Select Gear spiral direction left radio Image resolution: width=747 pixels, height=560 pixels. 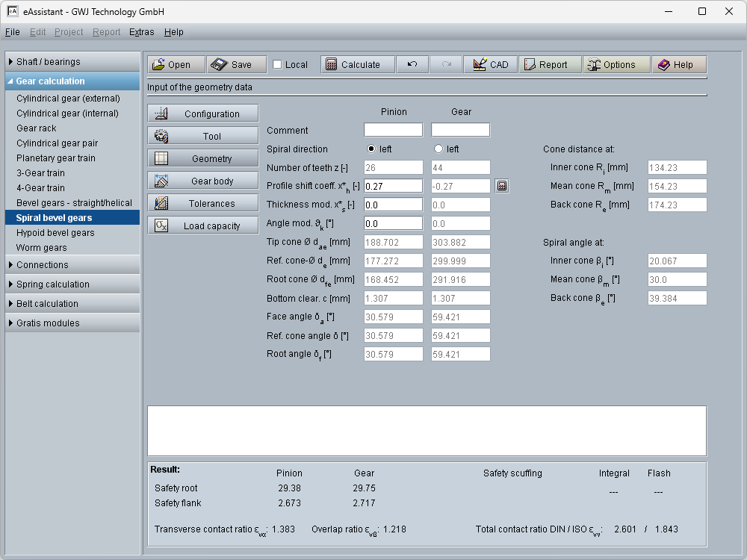point(438,149)
